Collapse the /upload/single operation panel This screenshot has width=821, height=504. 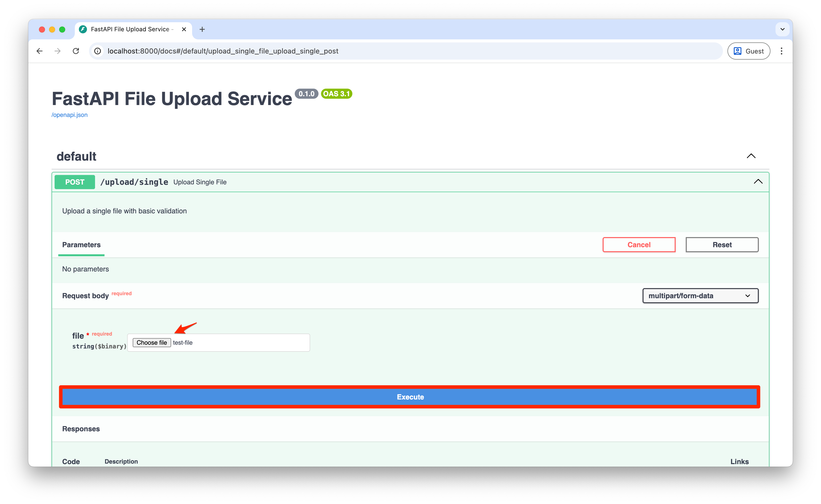(758, 182)
